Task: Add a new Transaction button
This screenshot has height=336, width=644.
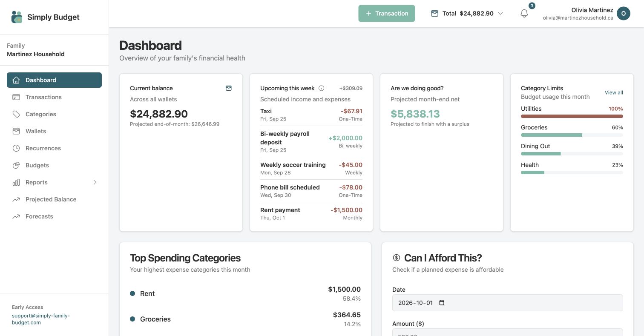Action: coord(387,14)
